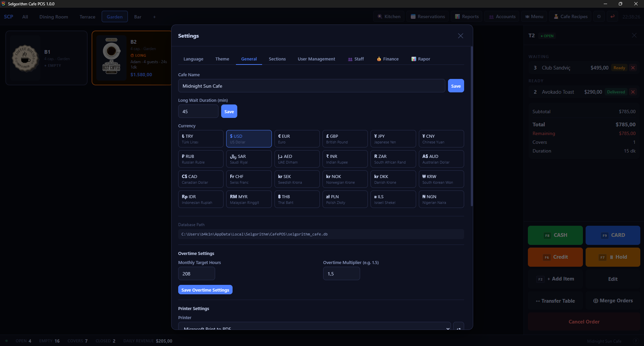Image resolution: width=644 pixels, height=346 pixels.
Task: Open the Printer selection dropdown
Action: pos(314,326)
